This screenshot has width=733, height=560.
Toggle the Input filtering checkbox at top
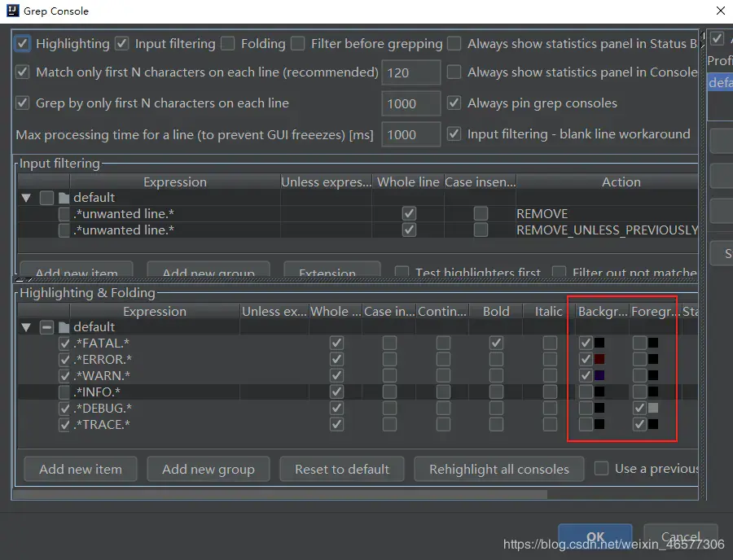tap(121, 43)
